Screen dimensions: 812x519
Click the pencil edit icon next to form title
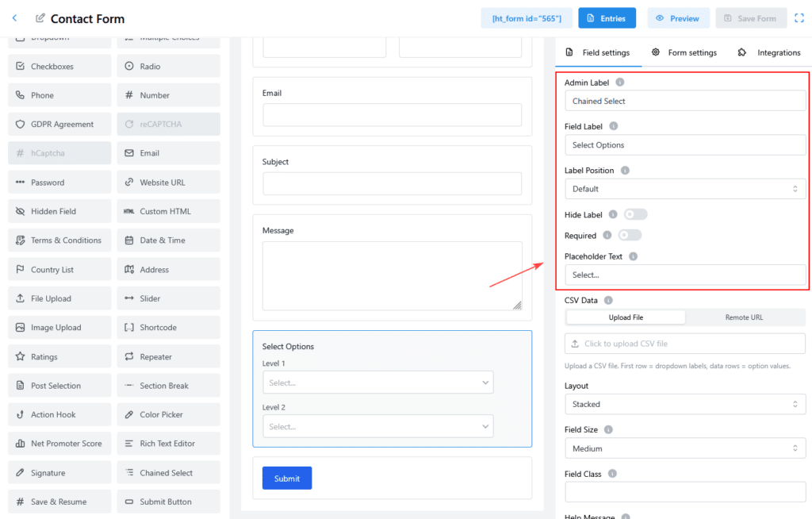(40, 18)
